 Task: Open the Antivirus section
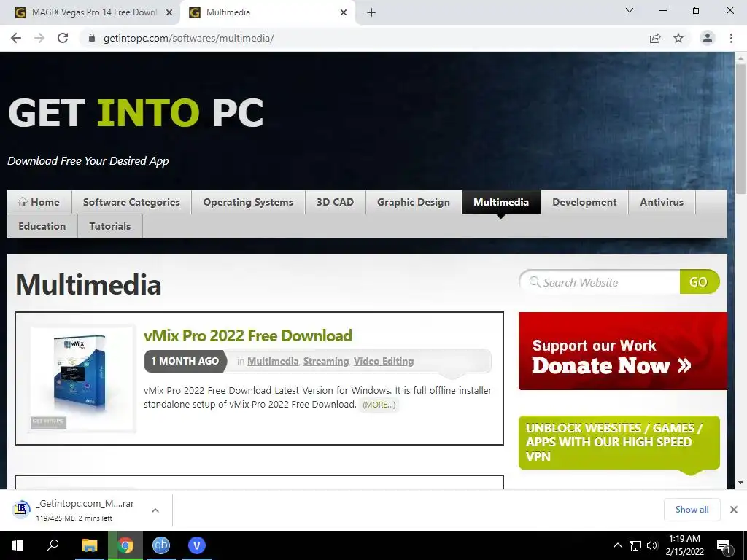pos(662,202)
